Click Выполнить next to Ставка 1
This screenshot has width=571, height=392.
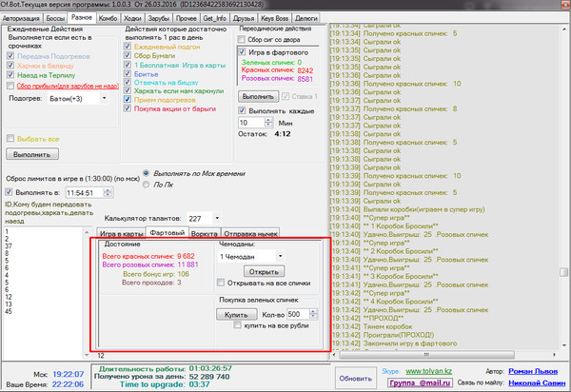[258, 97]
